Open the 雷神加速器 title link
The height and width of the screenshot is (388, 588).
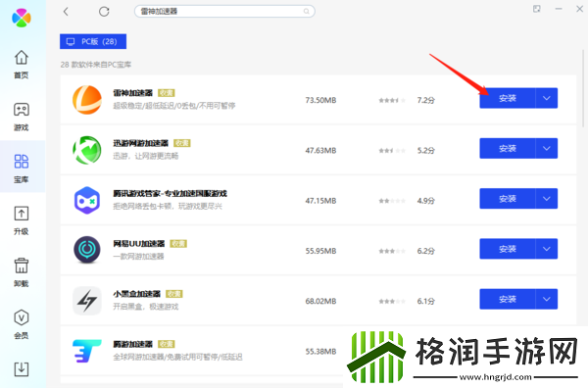click(132, 93)
